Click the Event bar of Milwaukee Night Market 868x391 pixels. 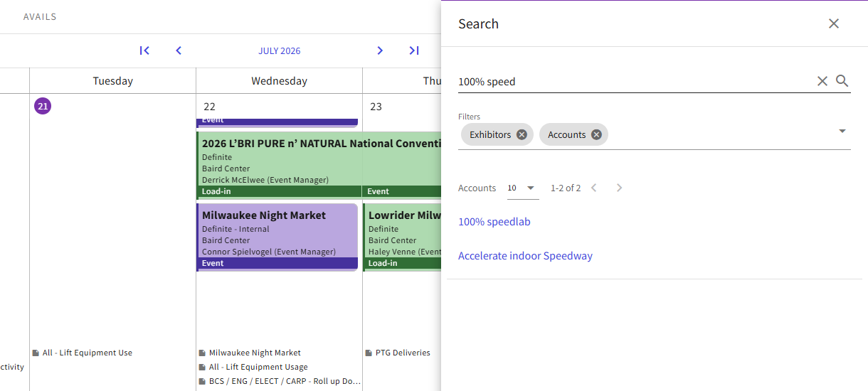pos(277,263)
